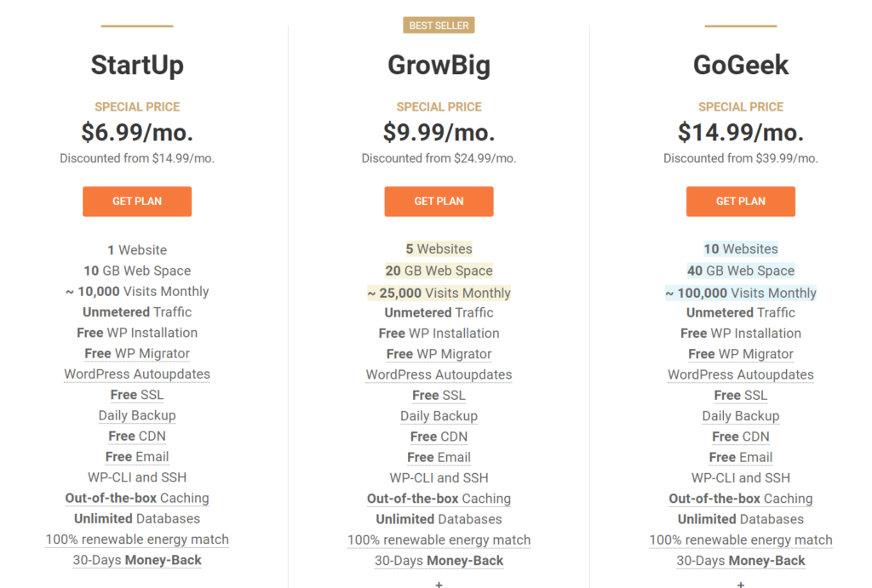Expand more features plus sign under GrowBig
This screenshot has height=588, width=872.
tap(439, 584)
